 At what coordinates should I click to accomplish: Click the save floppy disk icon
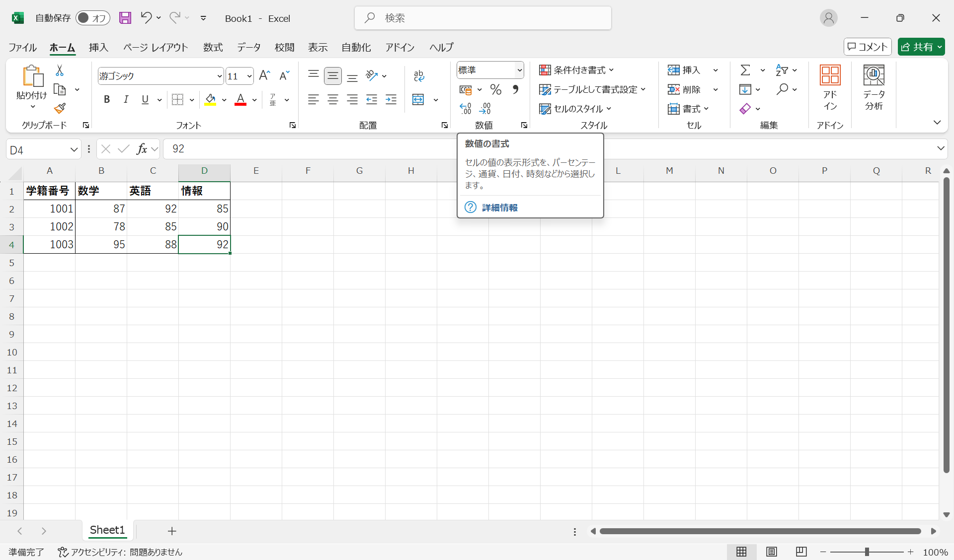coord(125,18)
